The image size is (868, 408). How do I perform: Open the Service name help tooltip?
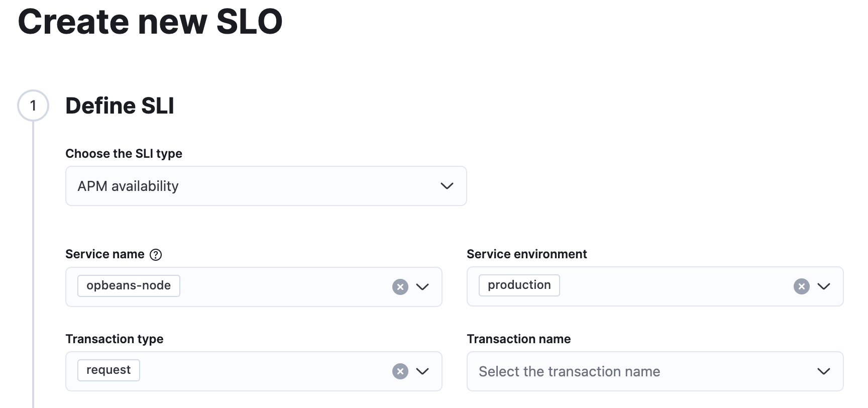(156, 254)
